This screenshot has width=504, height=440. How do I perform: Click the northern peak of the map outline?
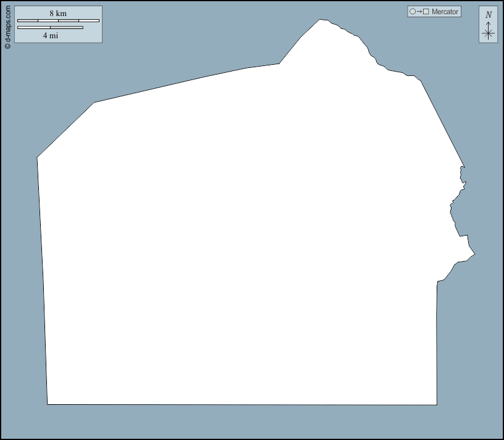click(321, 20)
